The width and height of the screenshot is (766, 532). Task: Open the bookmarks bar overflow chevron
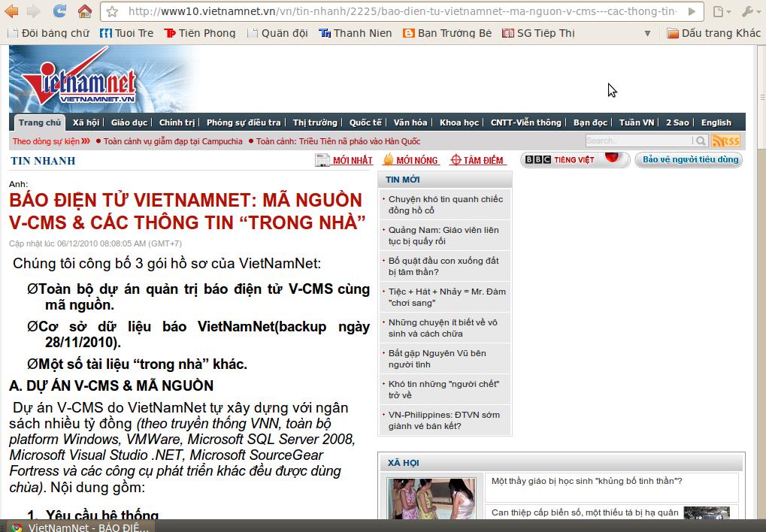point(646,33)
